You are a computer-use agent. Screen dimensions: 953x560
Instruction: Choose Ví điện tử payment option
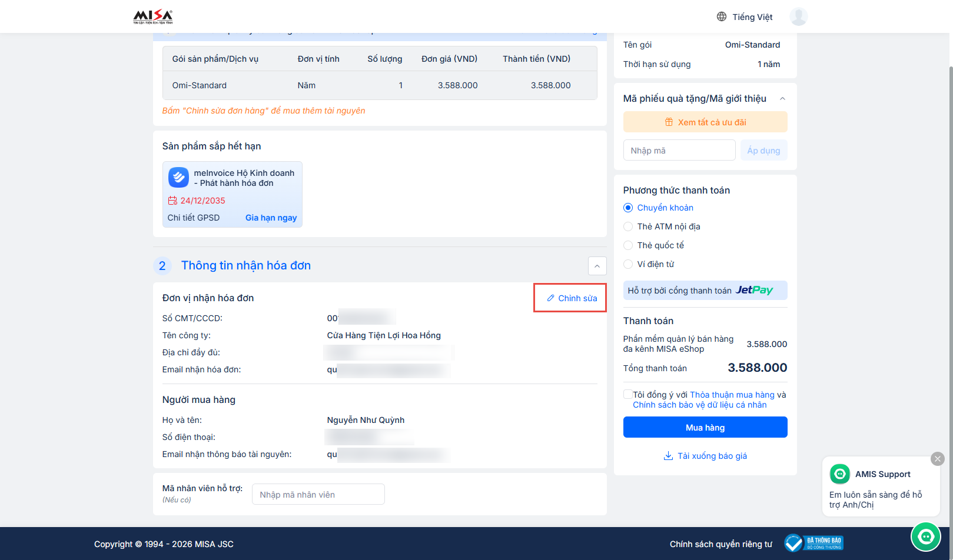(x=628, y=264)
